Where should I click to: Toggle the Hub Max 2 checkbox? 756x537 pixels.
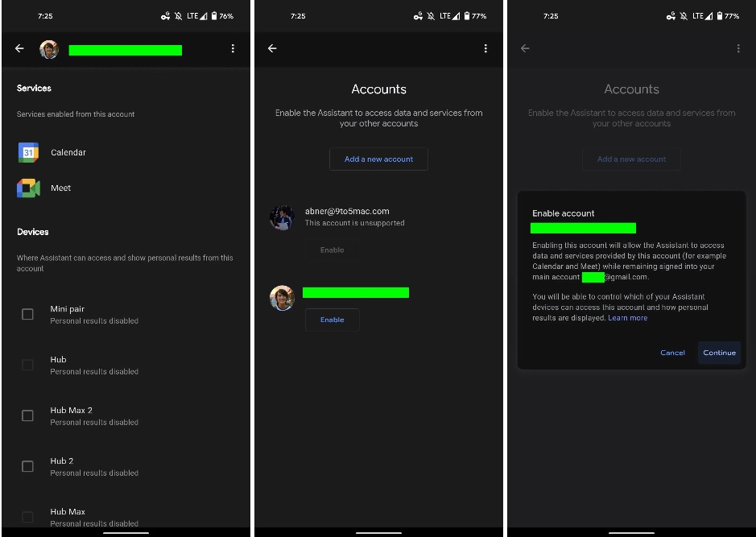click(27, 415)
